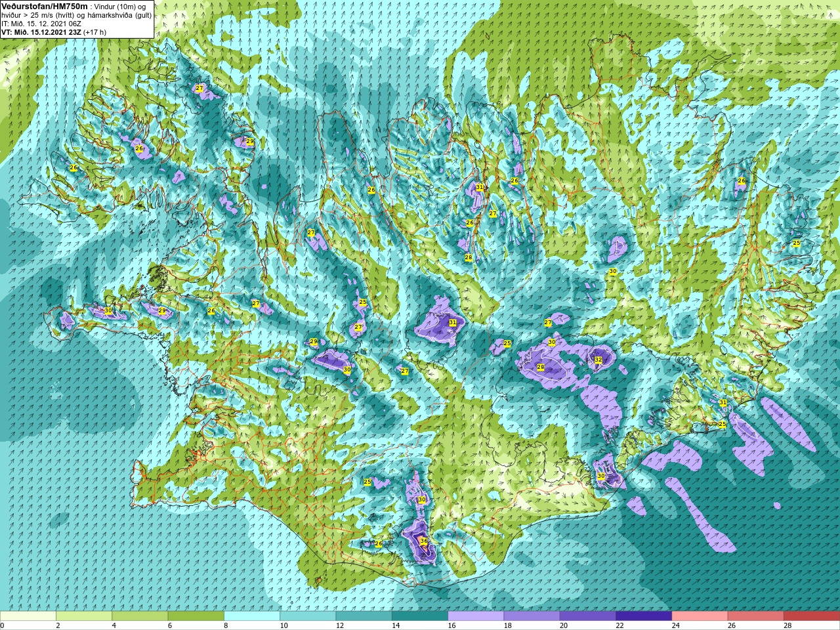
Task: Click tick label 8 on the color scale
Action: pyautogui.click(x=226, y=625)
